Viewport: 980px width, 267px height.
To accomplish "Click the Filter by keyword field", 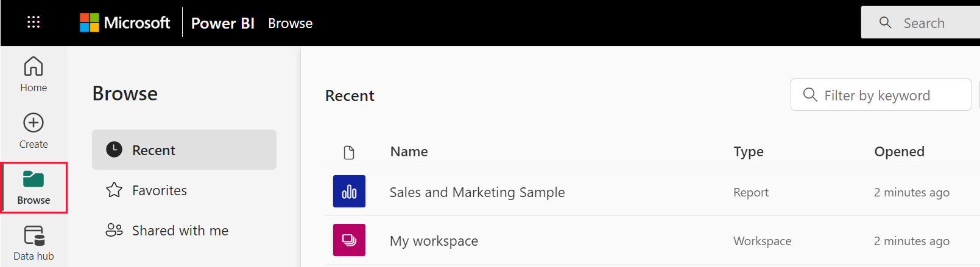I will pyautogui.click(x=881, y=95).
